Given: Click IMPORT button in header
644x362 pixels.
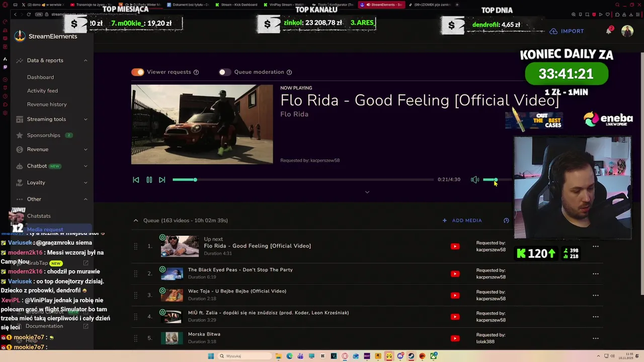Looking at the screenshot, I should pyautogui.click(x=567, y=31).
